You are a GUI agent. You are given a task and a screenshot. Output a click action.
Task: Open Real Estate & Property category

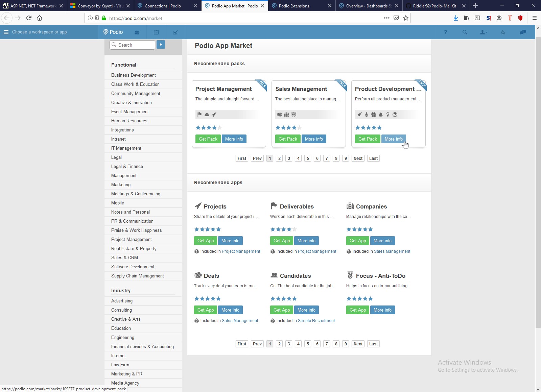(134, 248)
